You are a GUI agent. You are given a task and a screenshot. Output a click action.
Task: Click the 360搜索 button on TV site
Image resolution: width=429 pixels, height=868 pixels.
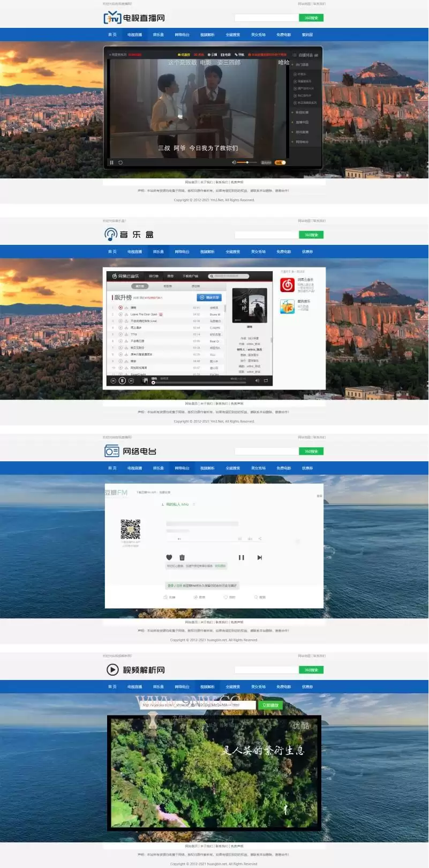(x=311, y=18)
